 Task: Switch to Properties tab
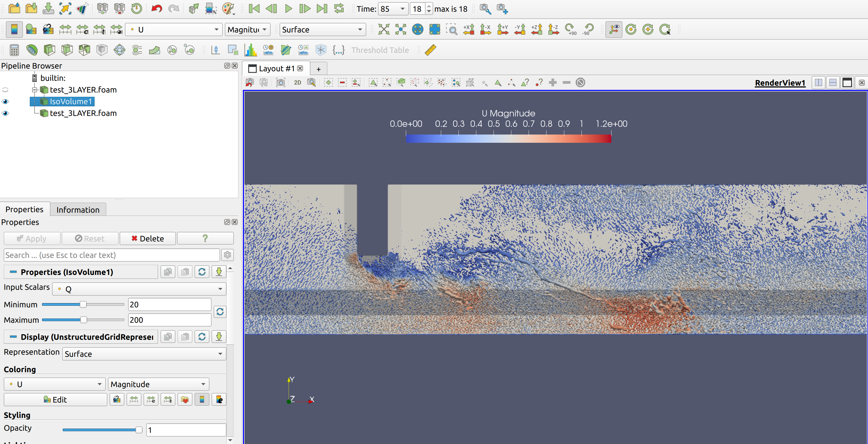click(x=25, y=209)
